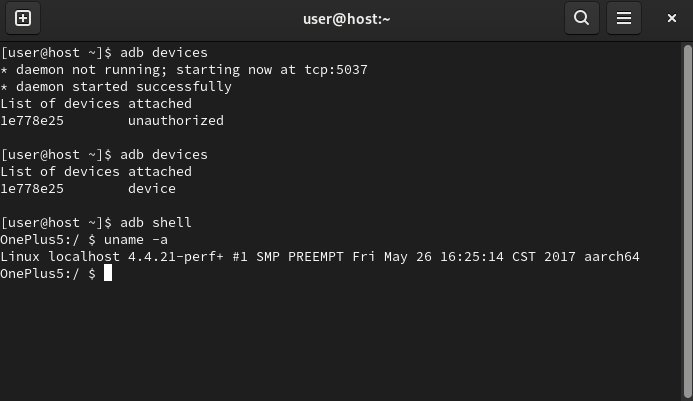Click the user@host:~ window title
Image resolution: width=693 pixels, height=401 pixels.
pos(346,19)
